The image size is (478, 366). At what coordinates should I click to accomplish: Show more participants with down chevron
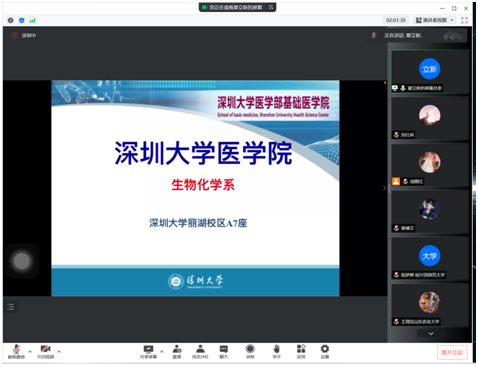[x=431, y=333]
